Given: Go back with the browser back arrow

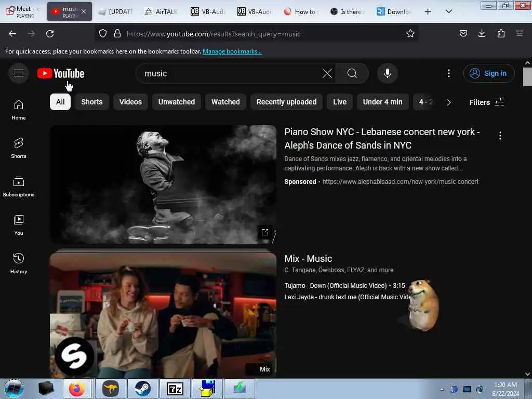Looking at the screenshot, I should (x=12, y=34).
